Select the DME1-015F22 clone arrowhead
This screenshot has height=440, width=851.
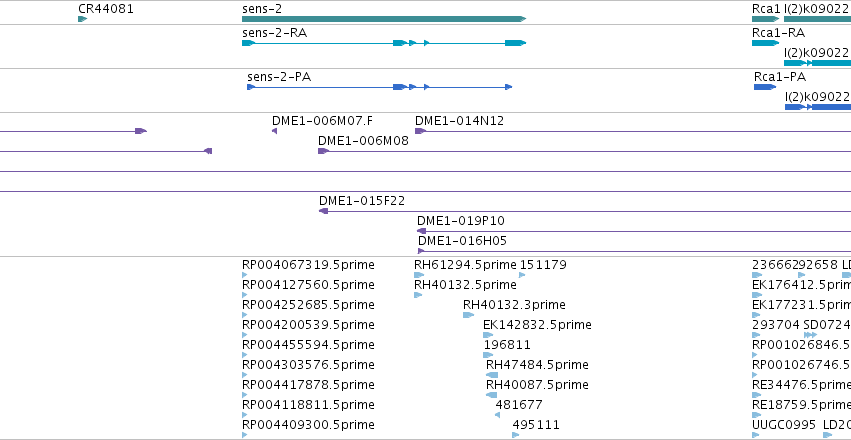click(323, 211)
